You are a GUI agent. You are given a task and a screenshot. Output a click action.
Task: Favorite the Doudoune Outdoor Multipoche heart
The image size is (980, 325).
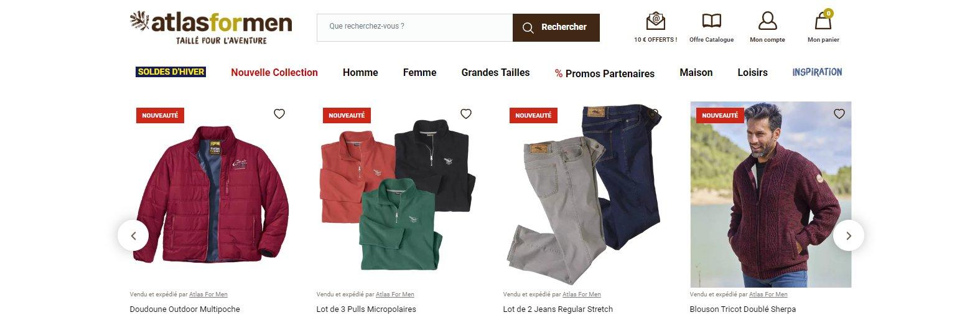(279, 114)
